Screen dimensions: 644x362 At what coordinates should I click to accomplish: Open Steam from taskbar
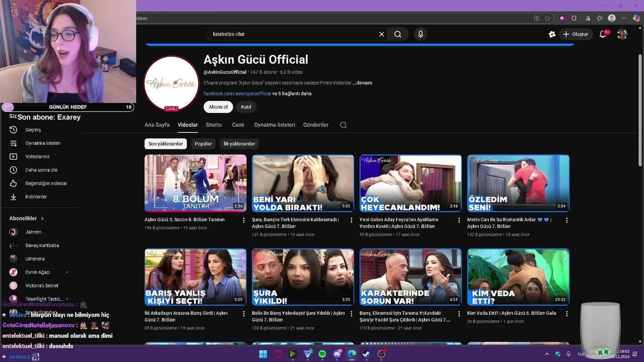point(367,354)
